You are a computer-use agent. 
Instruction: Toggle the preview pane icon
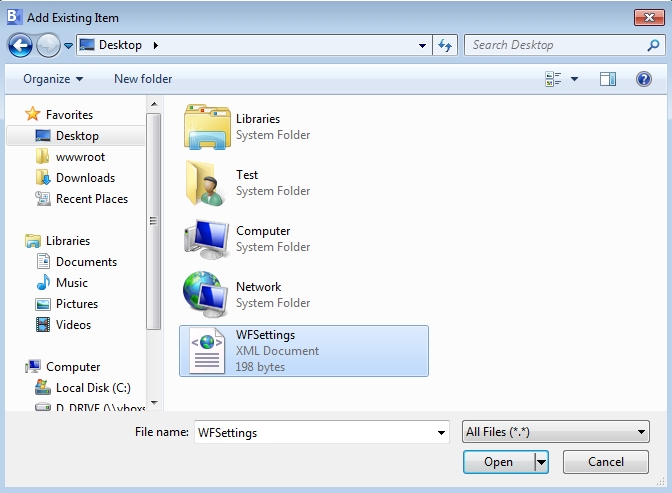point(607,79)
